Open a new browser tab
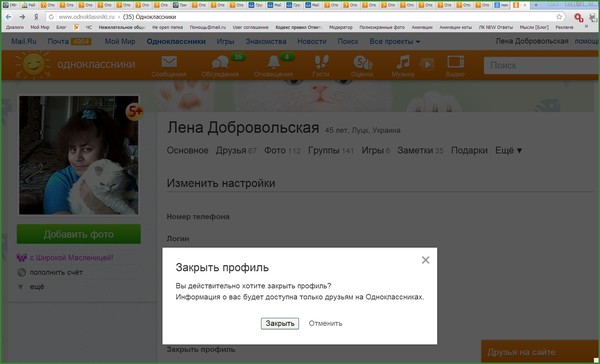This screenshot has height=364, width=600. (536, 5)
